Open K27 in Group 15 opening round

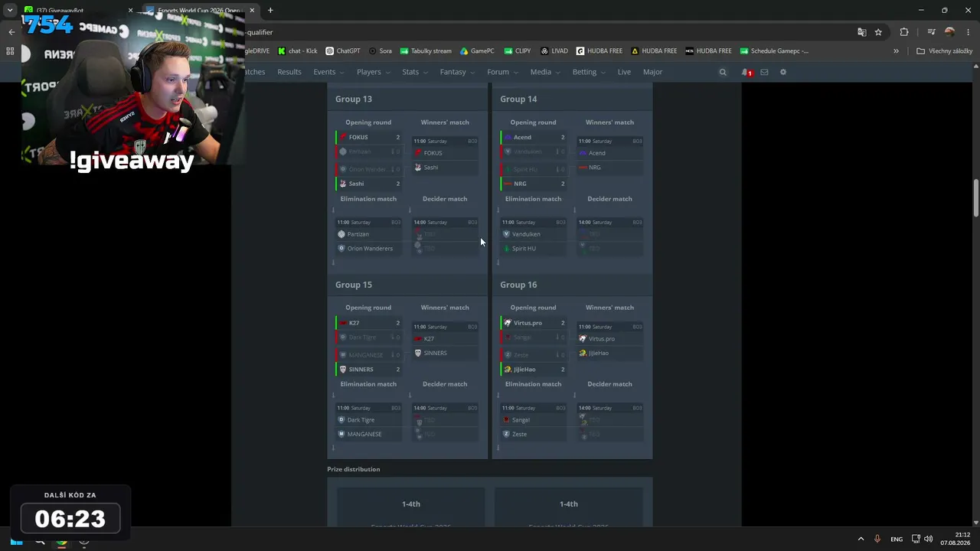(354, 323)
